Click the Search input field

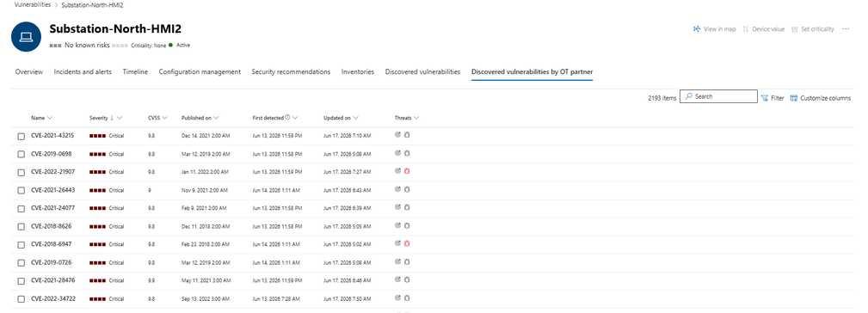718,96
